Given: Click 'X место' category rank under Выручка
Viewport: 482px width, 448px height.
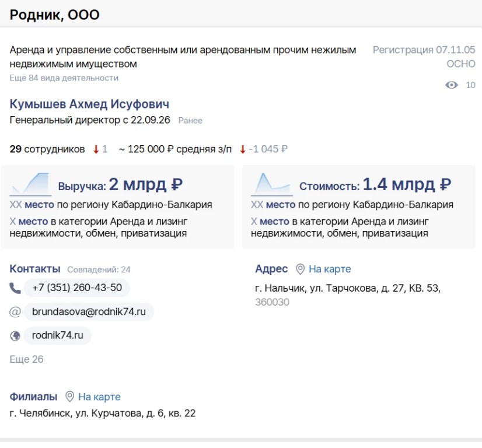Looking at the screenshot, I should click(29, 222).
